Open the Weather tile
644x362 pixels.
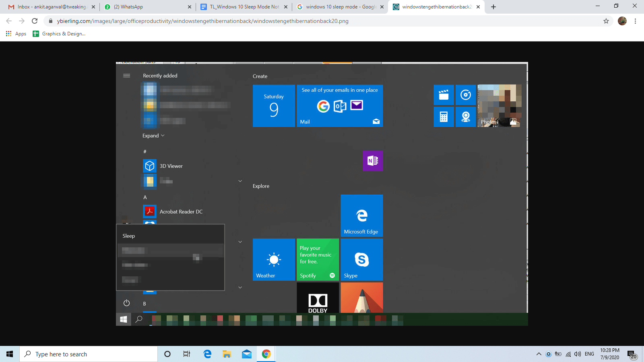tap(274, 259)
